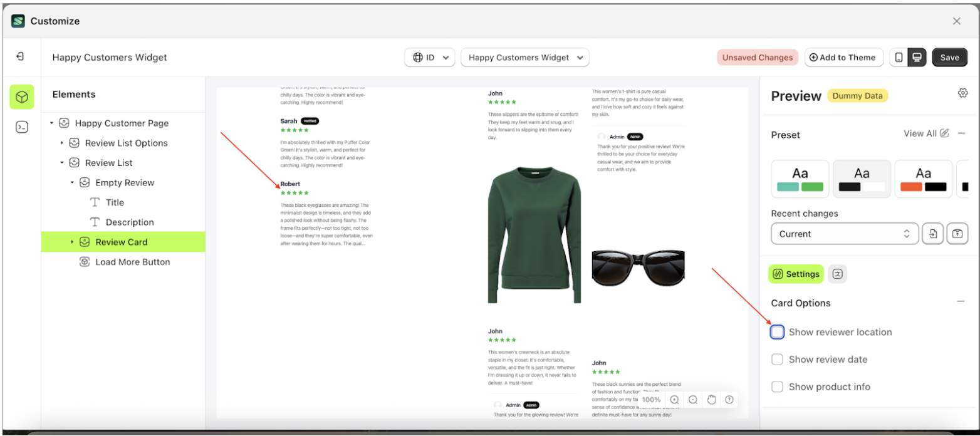The width and height of the screenshot is (980, 436).
Task: Click the Add to Theme button
Action: pos(843,58)
